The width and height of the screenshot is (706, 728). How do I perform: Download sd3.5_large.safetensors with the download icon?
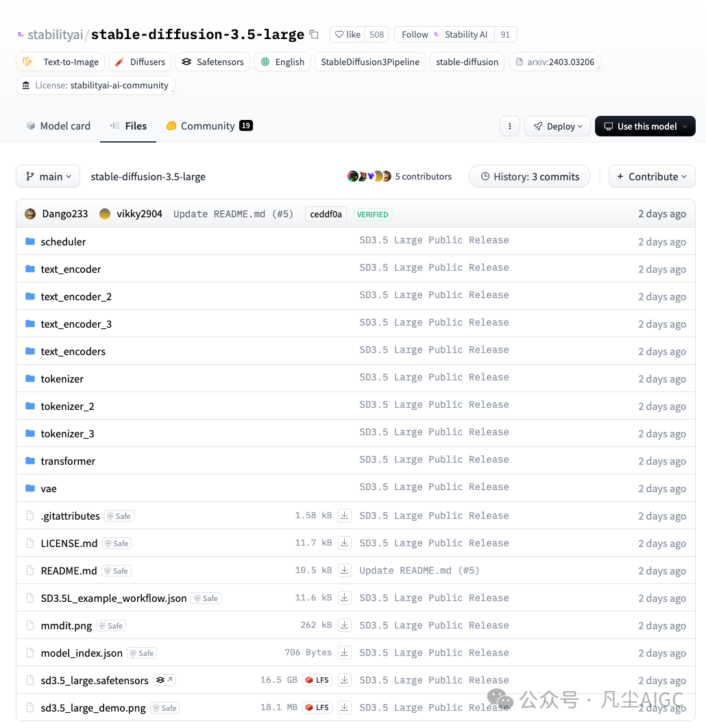click(x=344, y=680)
